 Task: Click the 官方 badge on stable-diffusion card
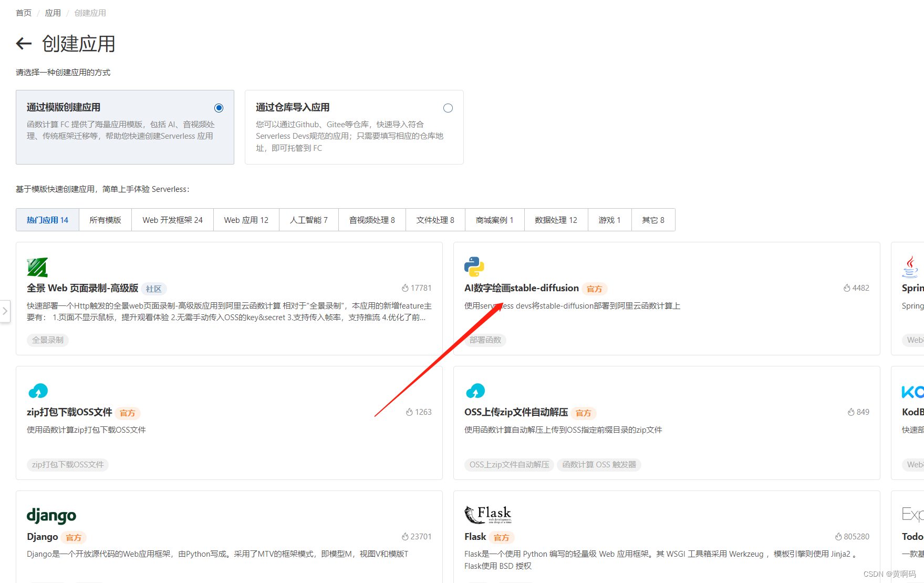pos(595,289)
